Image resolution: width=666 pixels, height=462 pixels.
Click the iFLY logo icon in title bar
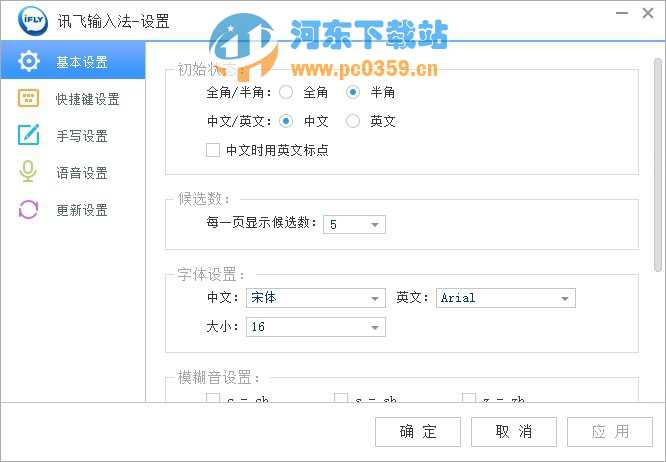tap(33, 20)
